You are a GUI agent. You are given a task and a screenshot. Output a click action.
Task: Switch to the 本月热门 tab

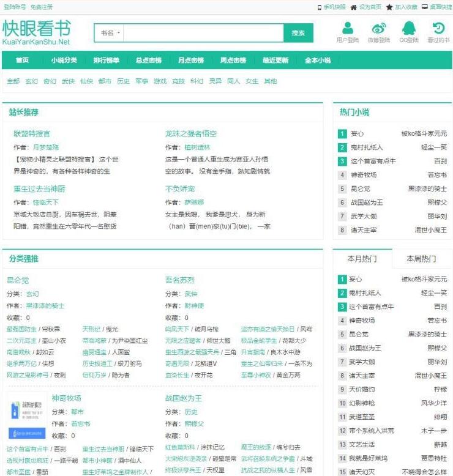click(362, 259)
